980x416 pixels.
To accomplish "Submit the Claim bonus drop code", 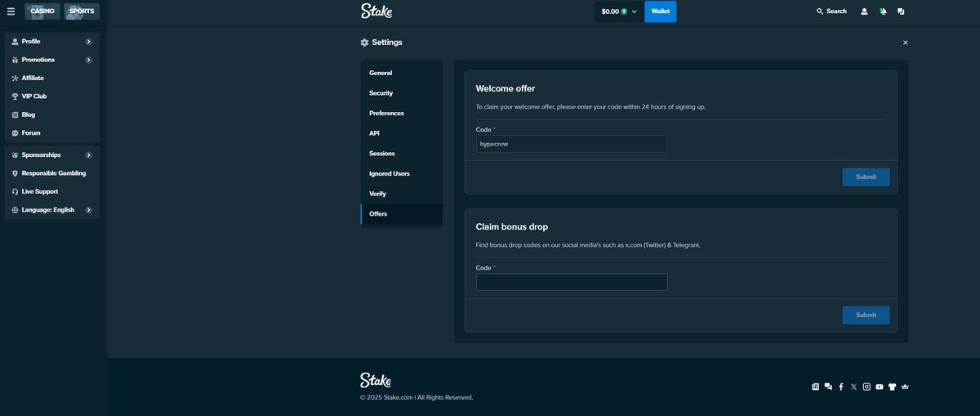I will pos(866,315).
